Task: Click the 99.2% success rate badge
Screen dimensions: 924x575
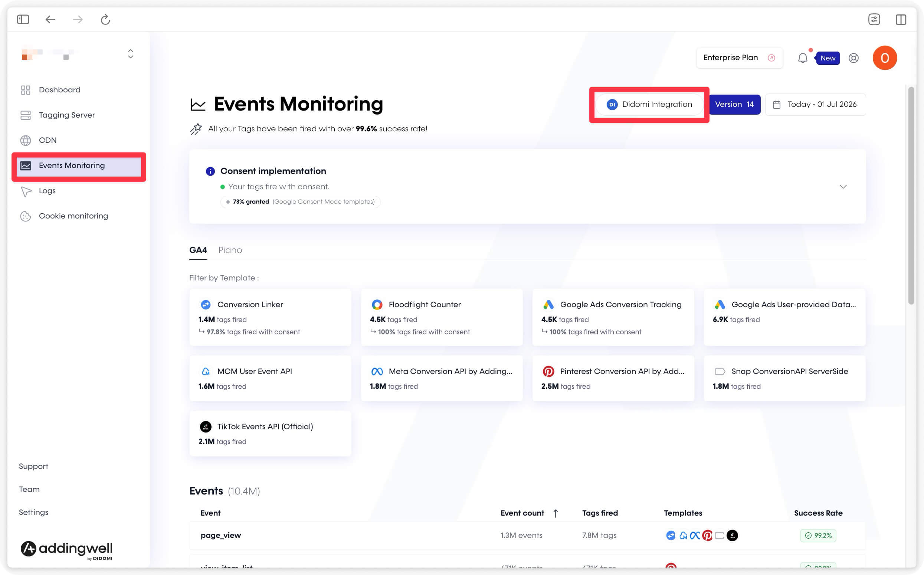Action: pos(818,535)
